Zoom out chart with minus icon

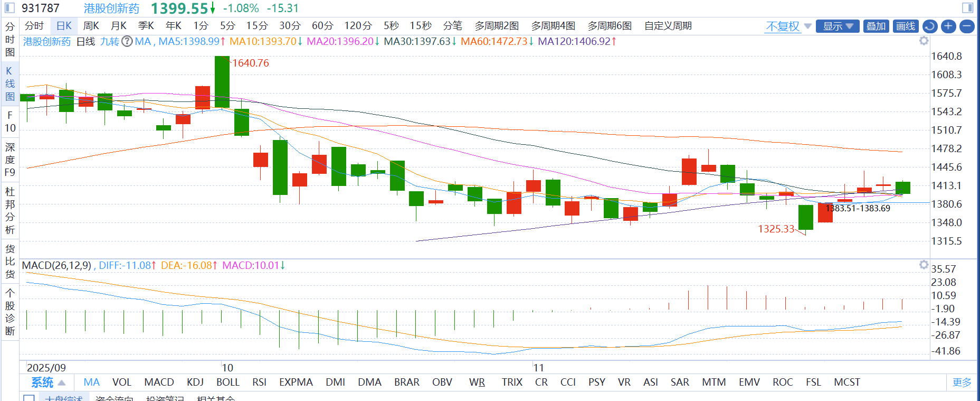tap(967, 26)
